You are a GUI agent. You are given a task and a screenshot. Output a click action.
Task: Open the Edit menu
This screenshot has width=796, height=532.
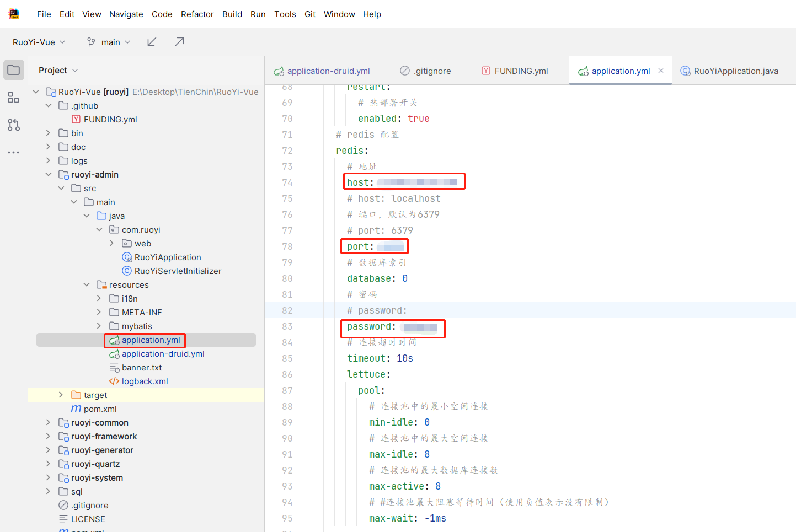[x=67, y=14]
